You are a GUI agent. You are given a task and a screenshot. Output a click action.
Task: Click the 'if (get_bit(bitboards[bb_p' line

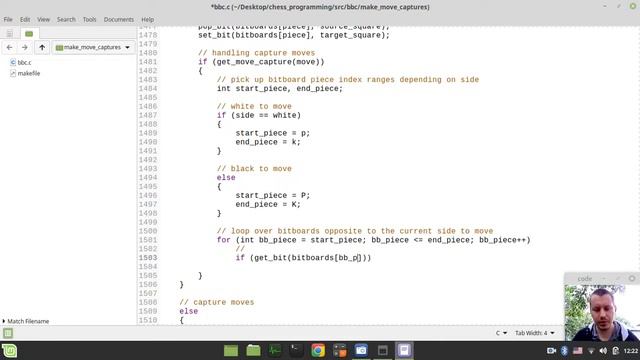[x=303, y=258]
